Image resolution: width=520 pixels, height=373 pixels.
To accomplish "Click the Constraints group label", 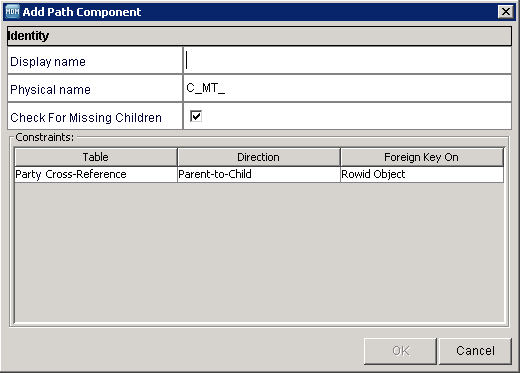I will pyautogui.click(x=45, y=137).
